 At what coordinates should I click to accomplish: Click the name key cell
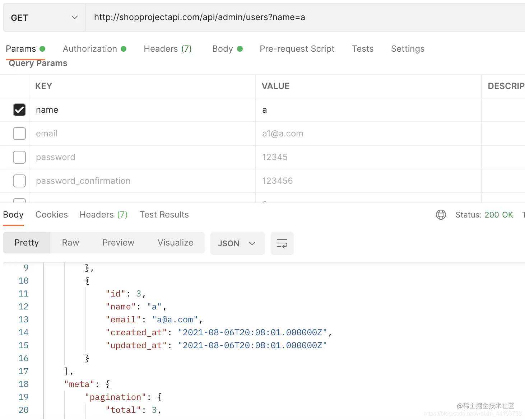tap(142, 110)
